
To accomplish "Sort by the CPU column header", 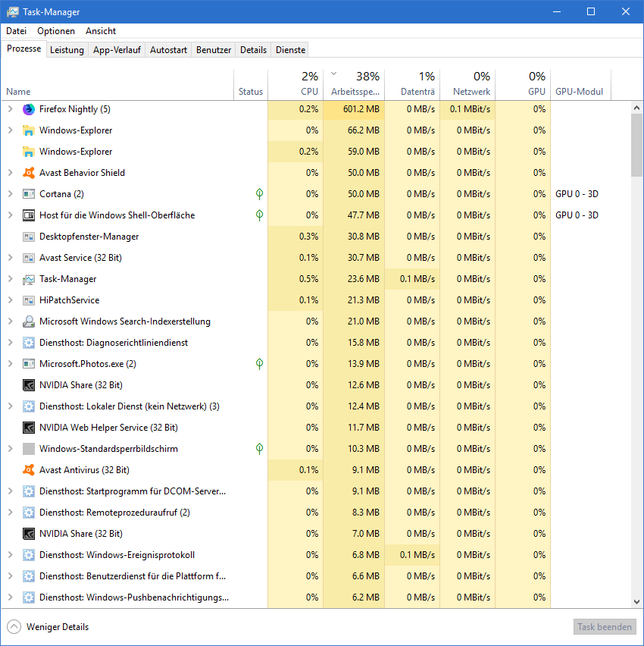I will pos(295,84).
